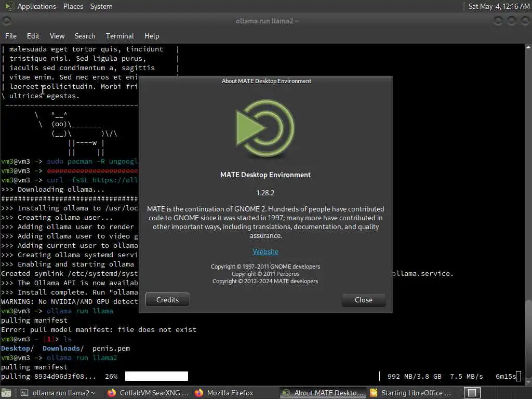Select About MATE Desktop taskbar entry
The height and width of the screenshot is (399, 532).
pos(323,393)
